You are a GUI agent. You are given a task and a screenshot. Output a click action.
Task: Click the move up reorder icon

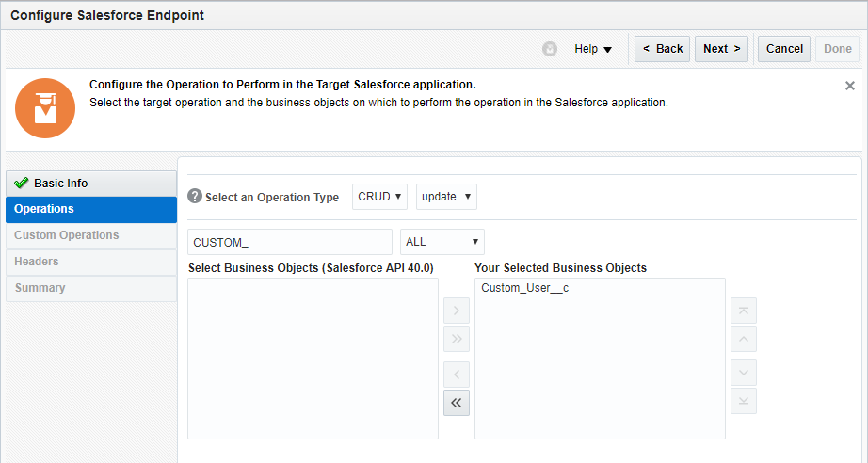tap(744, 339)
